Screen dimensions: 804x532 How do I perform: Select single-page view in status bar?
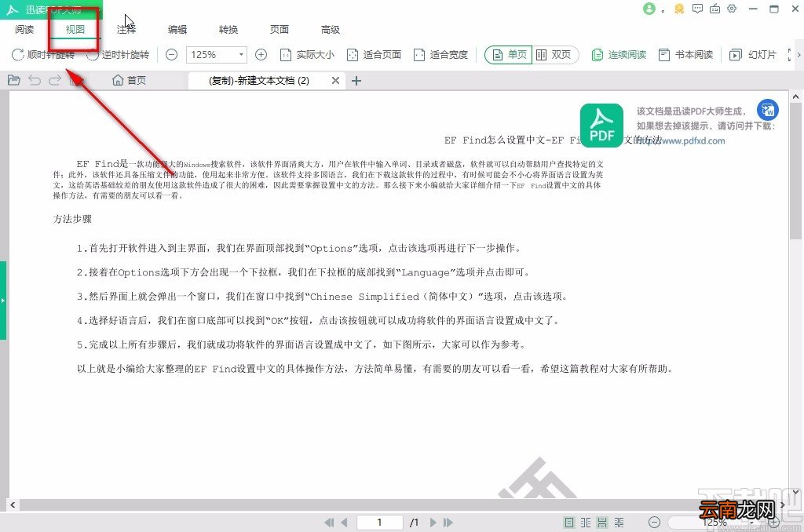(568, 523)
